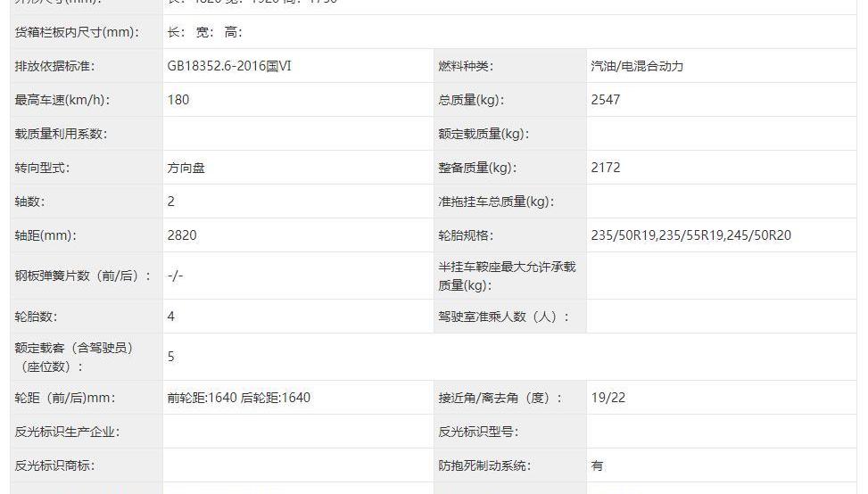Select the 反光标识商标 label

(54, 465)
